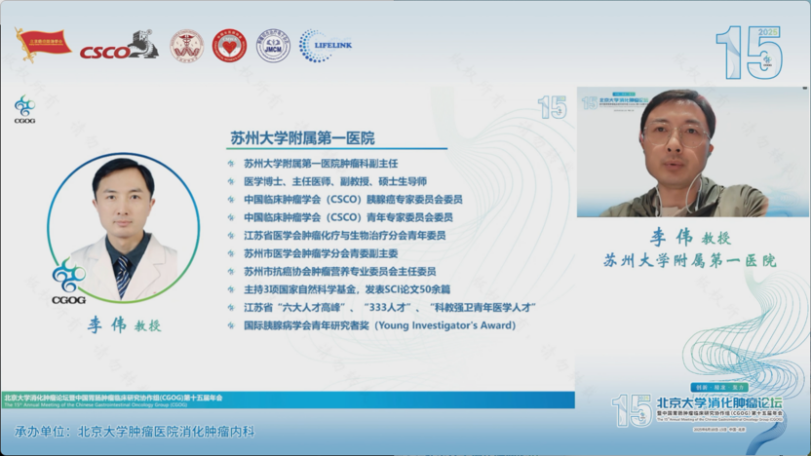Viewport: 811px width, 456px height.
Task: Click the red flag logo
Action: (x=42, y=45)
